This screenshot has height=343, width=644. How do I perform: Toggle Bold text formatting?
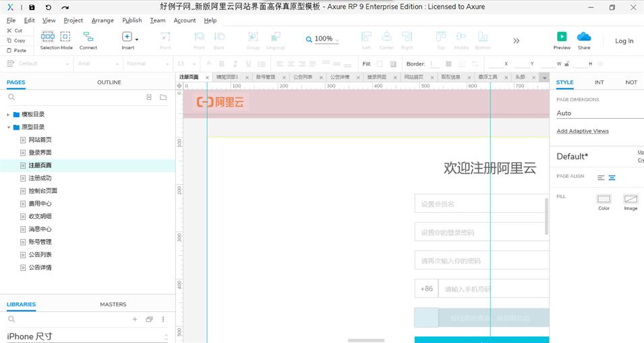222,63
